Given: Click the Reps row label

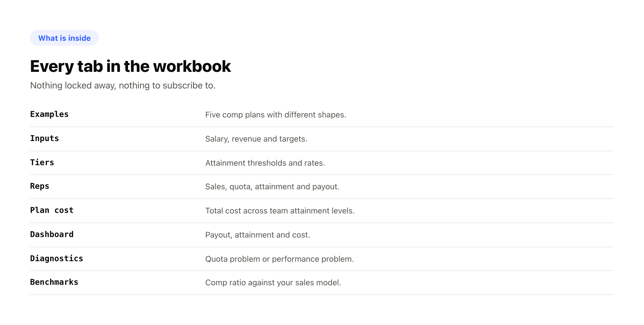Looking at the screenshot, I should (40, 186).
